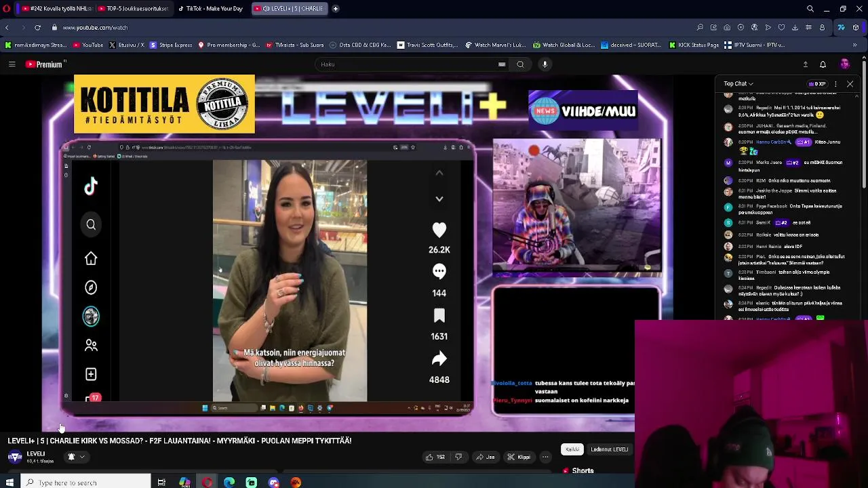
Task: Open the YouTube account avatar menu
Action: tap(844, 64)
